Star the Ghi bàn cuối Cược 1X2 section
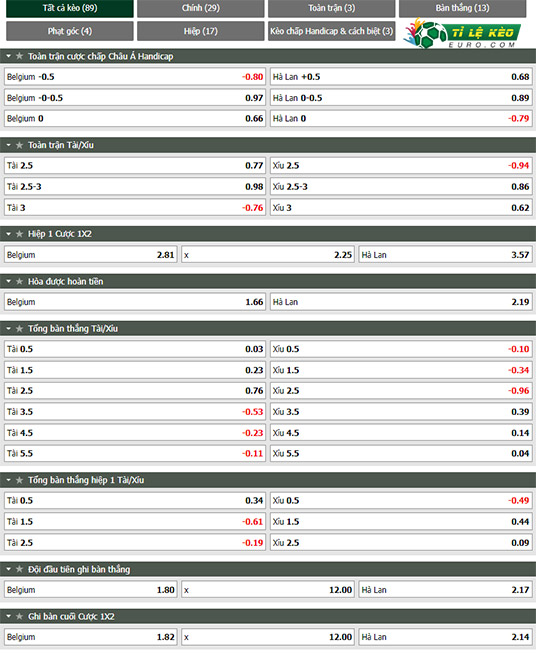 pyautogui.click(x=19, y=617)
